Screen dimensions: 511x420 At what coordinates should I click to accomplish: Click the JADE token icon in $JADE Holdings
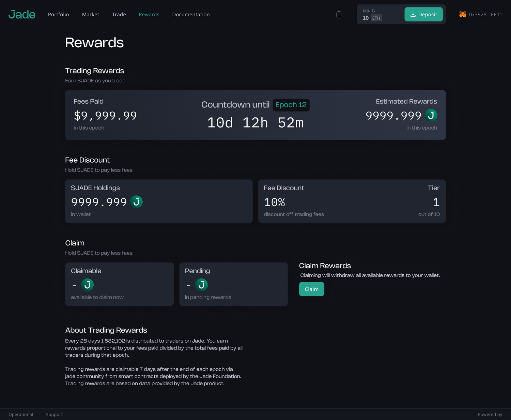coord(136,202)
